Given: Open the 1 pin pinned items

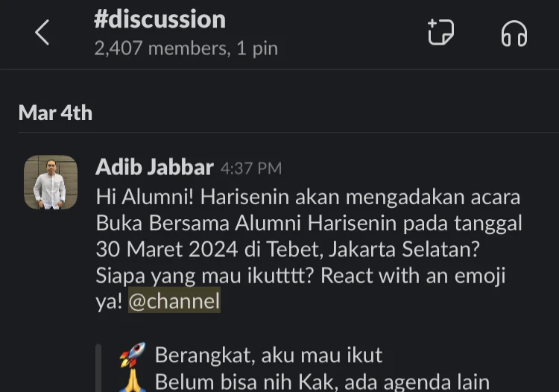Looking at the screenshot, I should 257,49.
